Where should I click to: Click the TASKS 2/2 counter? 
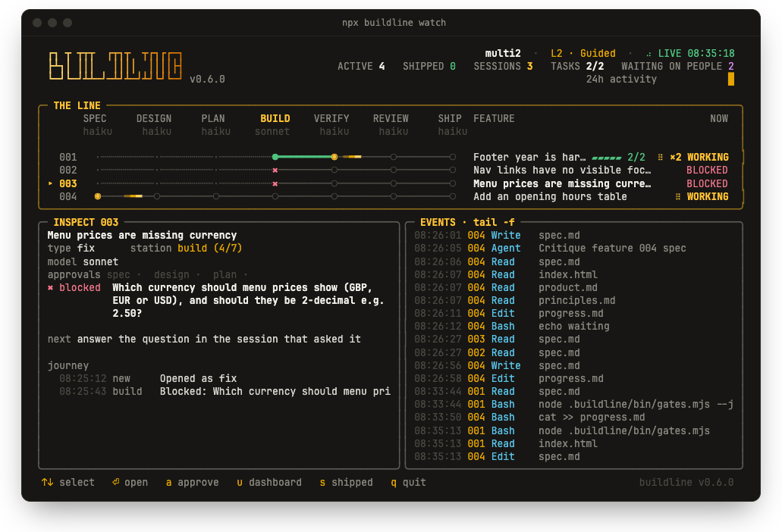tap(577, 66)
